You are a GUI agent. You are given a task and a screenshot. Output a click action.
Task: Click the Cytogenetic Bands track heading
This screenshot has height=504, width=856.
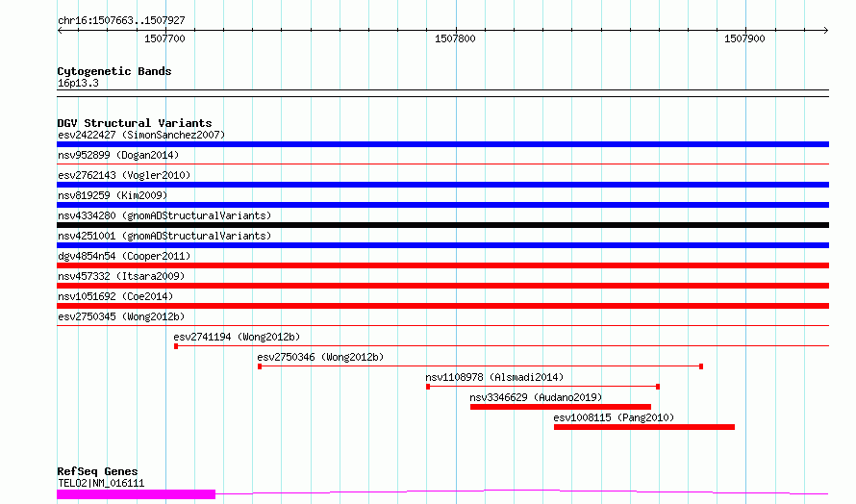[114, 71]
